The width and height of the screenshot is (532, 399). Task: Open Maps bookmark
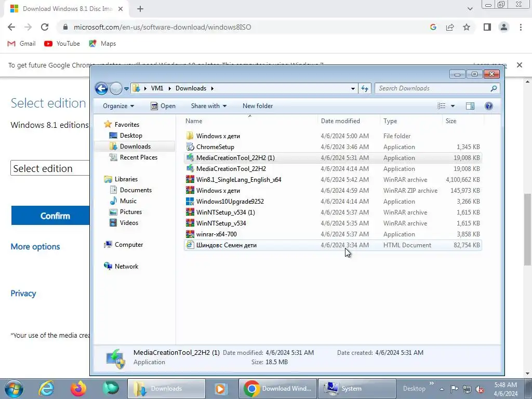tap(102, 44)
